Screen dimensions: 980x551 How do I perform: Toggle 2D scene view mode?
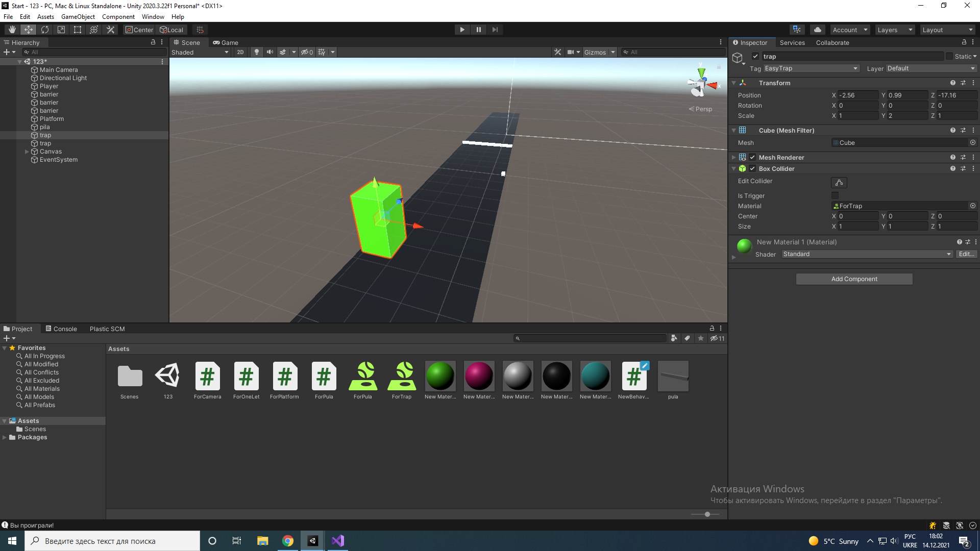click(240, 52)
